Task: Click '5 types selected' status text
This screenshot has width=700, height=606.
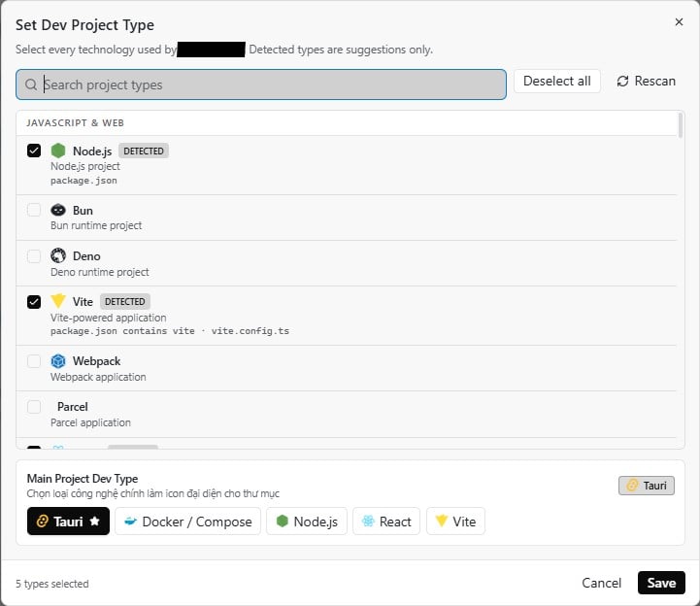Action: 52,584
